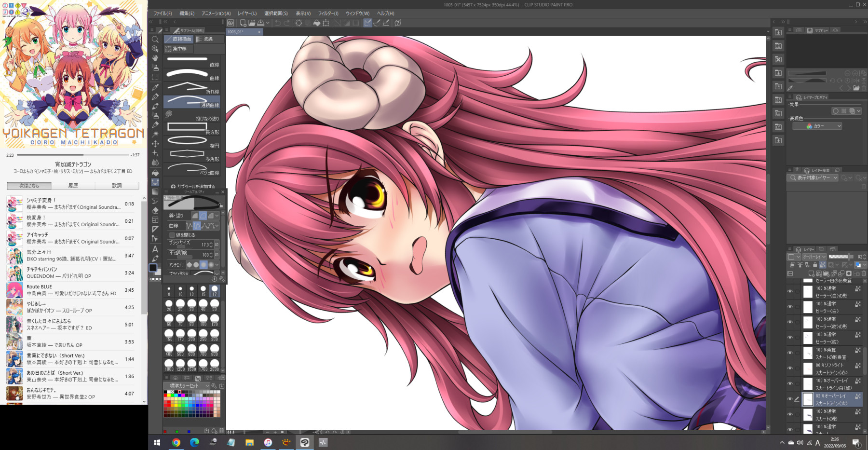Select the Zoom magnifier tool
The image size is (868, 450).
pos(155,40)
